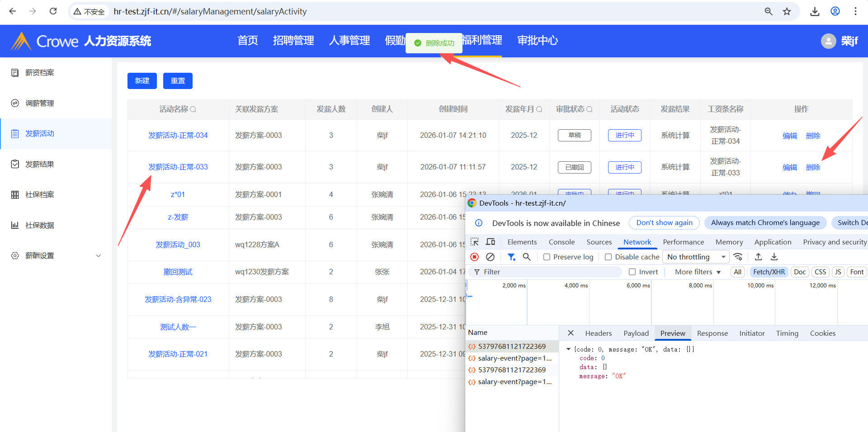The width and height of the screenshot is (868, 432).
Task: Click the clear network log icon
Action: [490, 257]
